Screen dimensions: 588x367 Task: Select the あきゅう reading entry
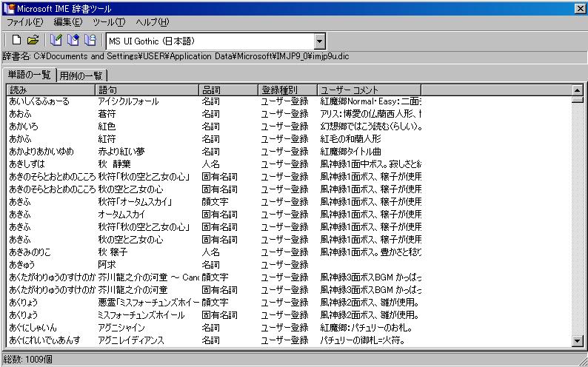(21, 265)
